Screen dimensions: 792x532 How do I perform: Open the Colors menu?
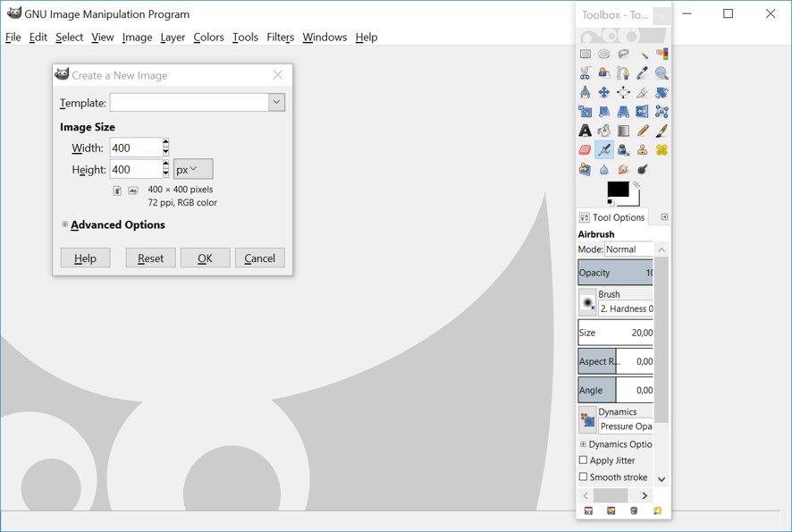(x=208, y=37)
